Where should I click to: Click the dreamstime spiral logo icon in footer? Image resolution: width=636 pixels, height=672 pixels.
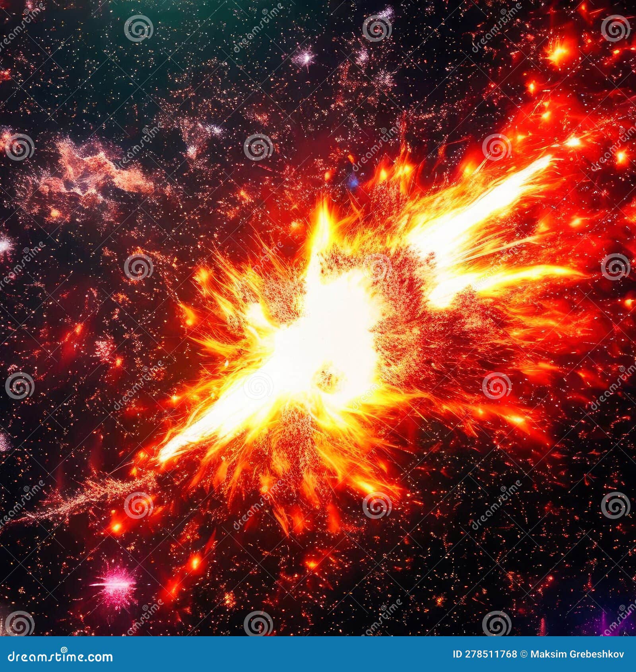64,649
